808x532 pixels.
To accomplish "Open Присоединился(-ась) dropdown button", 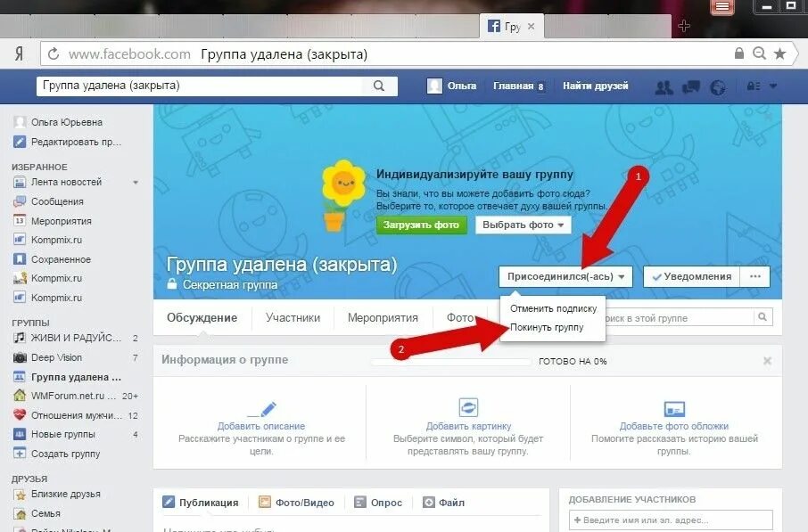I will (x=565, y=276).
